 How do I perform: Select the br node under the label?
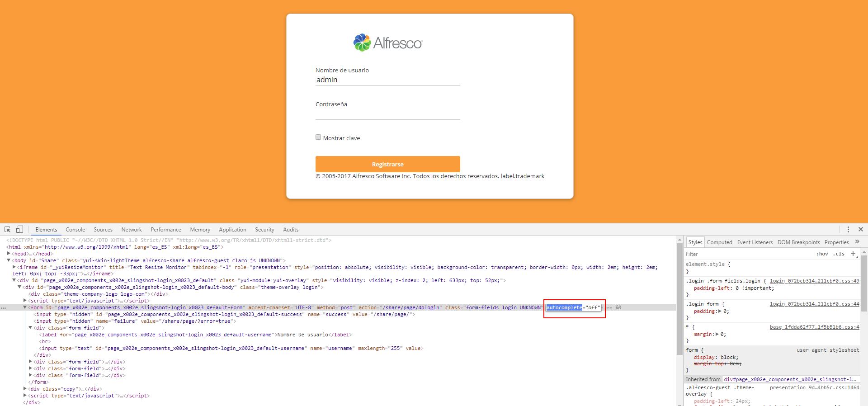pyautogui.click(x=44, y=341)
